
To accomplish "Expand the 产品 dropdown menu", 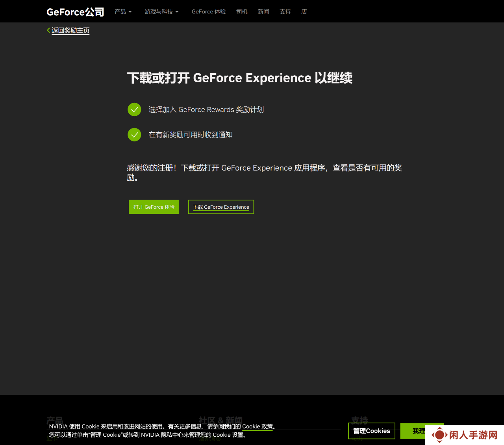I will pyautogui.click(x=123, y=12).
